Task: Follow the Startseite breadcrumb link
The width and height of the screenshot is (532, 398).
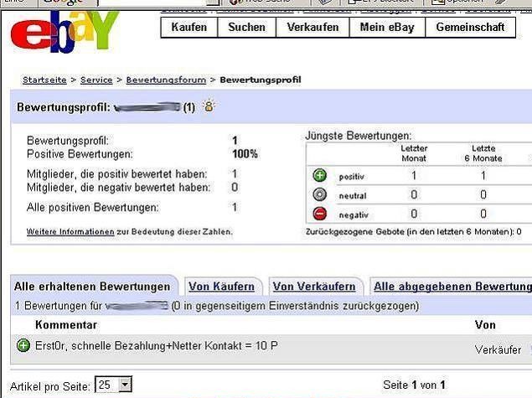Action: tap(46, 80)
